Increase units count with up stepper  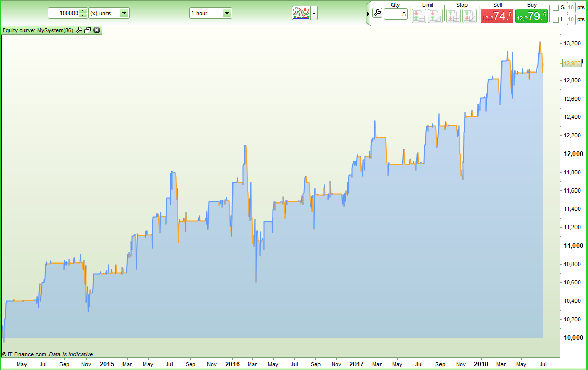(x=83, y=11)
